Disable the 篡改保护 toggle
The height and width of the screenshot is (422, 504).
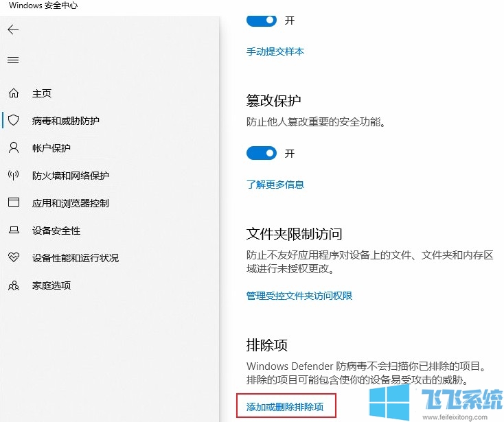[x=262, y=153]
